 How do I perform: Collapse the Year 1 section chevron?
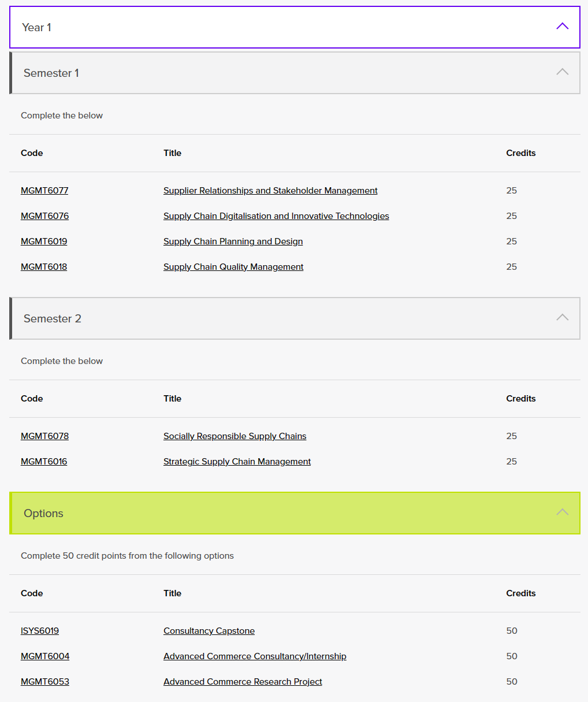pos(562,27)
